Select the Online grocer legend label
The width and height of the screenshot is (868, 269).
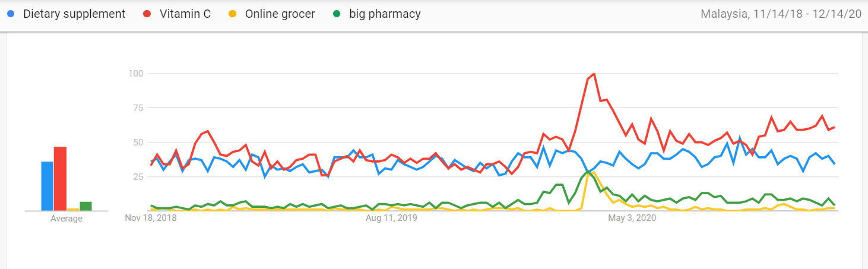coord(281,14)
